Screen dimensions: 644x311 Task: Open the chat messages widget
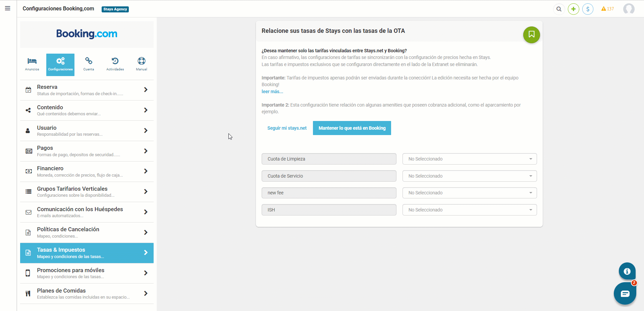coord(625,294)
